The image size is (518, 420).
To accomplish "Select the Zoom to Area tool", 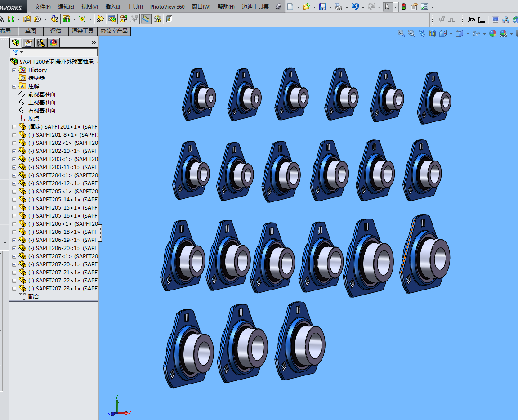I will click(x=411, y=33).
